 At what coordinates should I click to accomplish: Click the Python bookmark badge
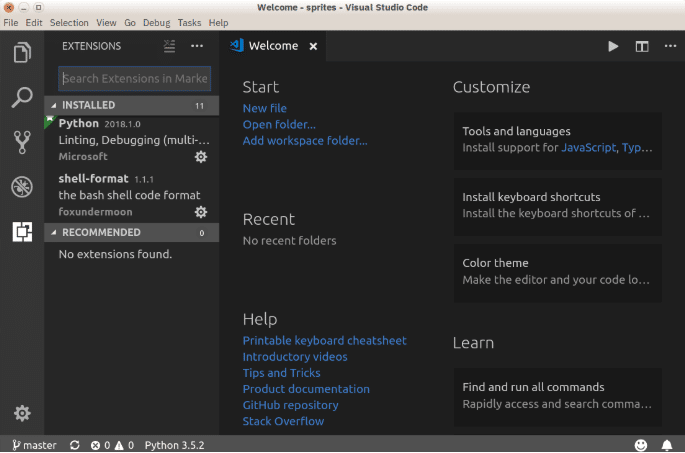coord(49,121)
